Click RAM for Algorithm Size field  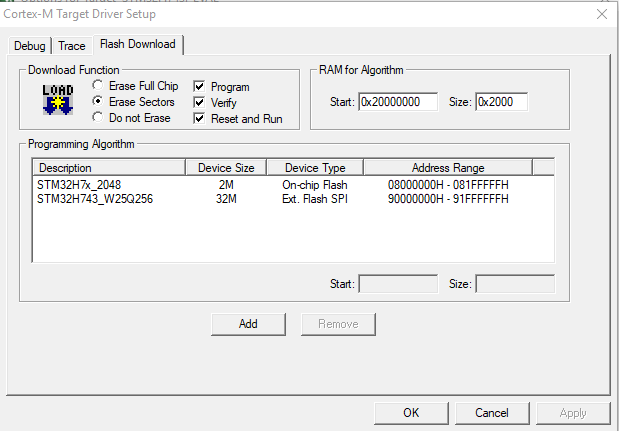501,102
